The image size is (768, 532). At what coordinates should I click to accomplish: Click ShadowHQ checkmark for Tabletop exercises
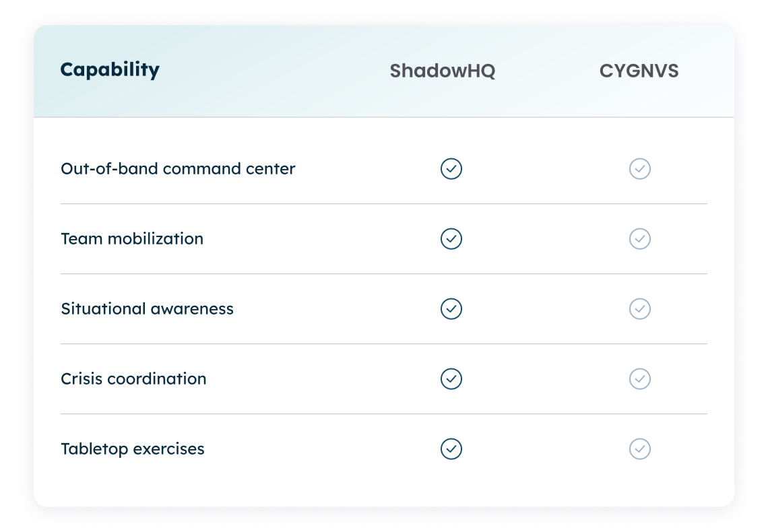tap(451, 449)
